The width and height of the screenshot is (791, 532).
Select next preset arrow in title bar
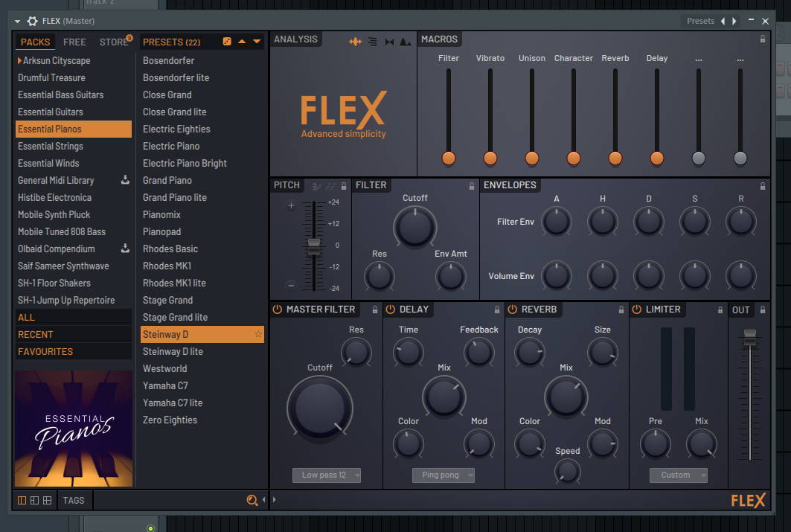[734, 21]
